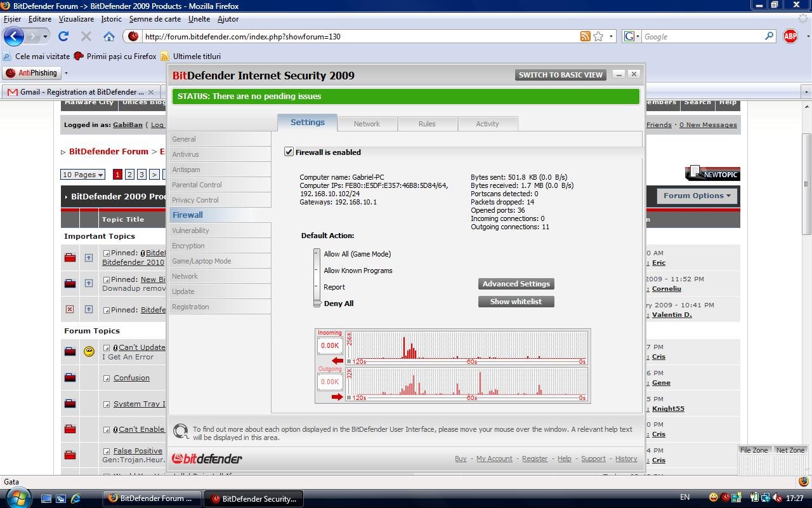Click the Help link in BitDefender footer
The width and height of the screenshot is (812, 508).
point(564,458)
